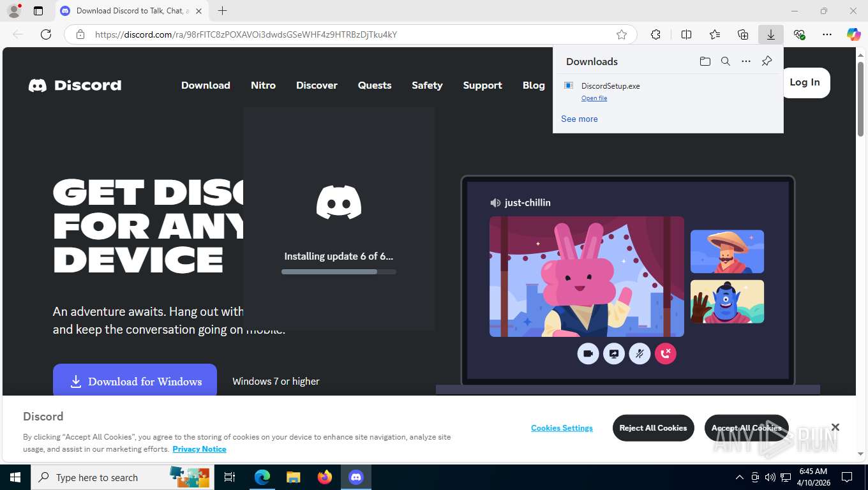Viewport: 868px width, 490px height.
Task: Launch the Copilot sidebar icon
Action: click(x=854, y=34)
